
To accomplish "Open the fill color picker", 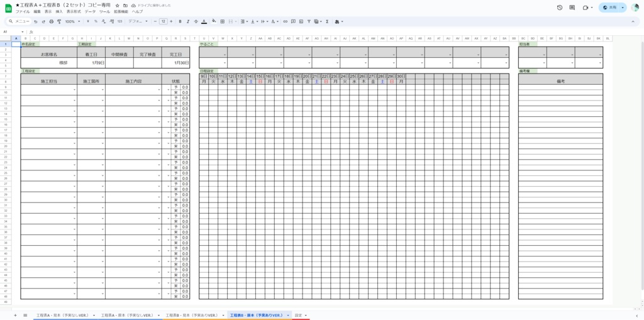I will pos(214,21).
